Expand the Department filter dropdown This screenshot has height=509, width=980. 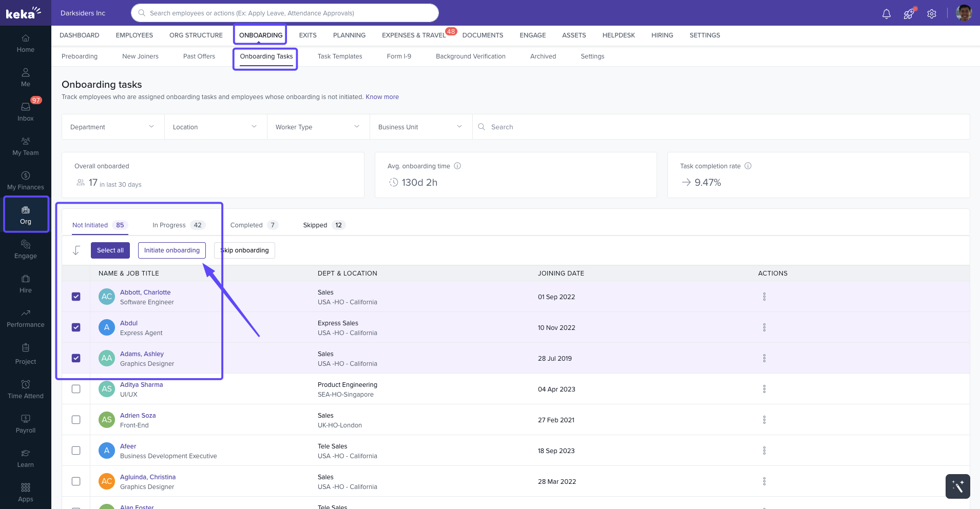coord(112,127)
